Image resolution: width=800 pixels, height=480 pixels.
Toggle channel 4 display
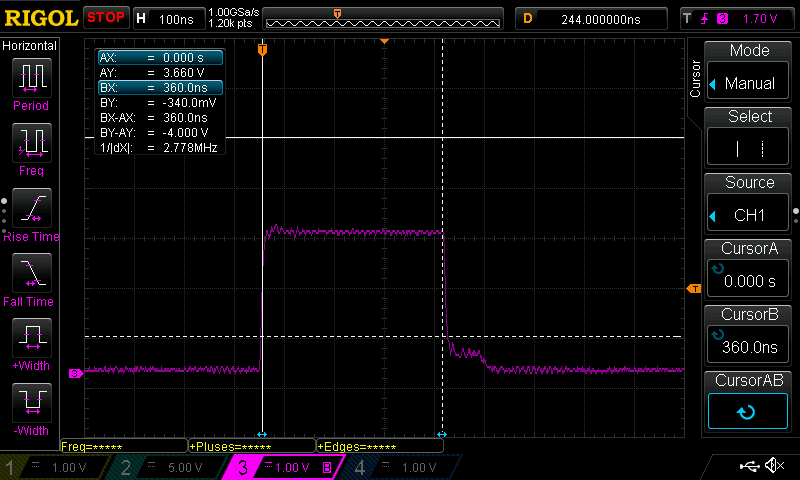click(396, 467)
